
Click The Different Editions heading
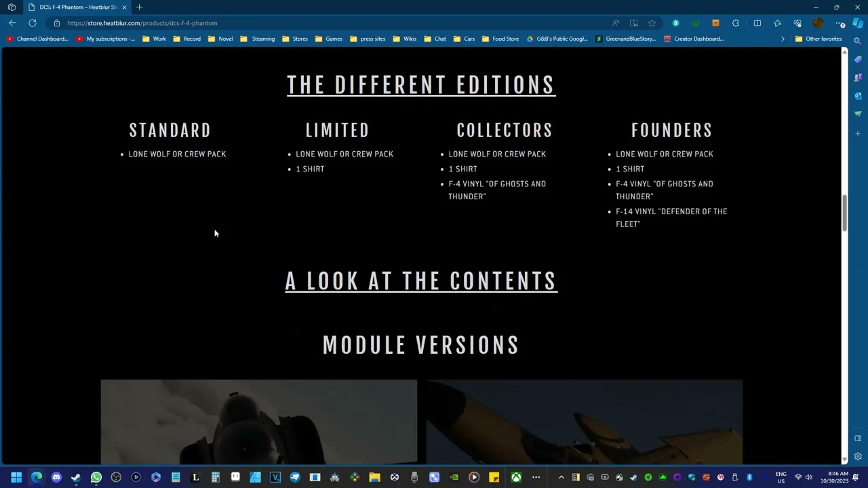421,85
